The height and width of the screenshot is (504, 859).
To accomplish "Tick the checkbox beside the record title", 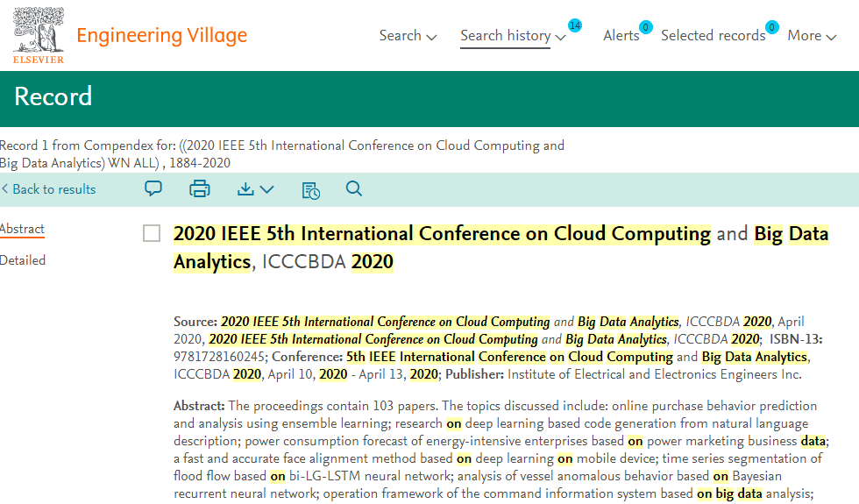I will (152, 233).
